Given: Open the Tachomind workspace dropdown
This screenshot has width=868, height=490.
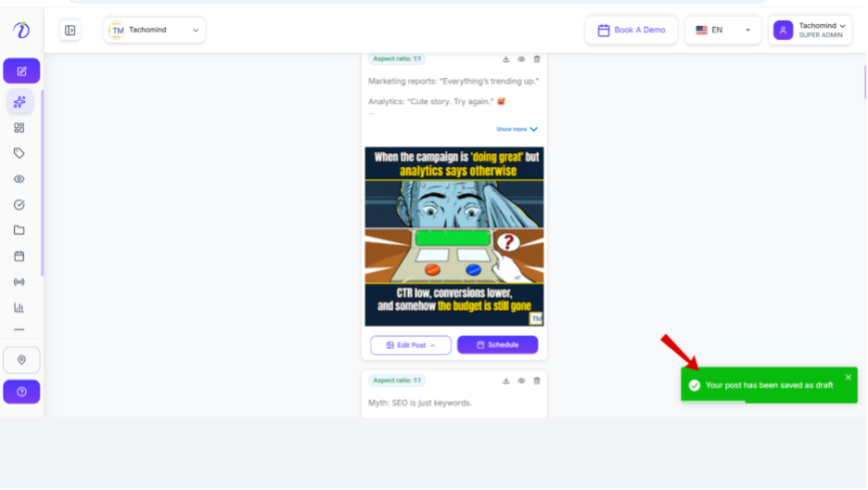Looking at the screenshot, I should tap(155, 31).
